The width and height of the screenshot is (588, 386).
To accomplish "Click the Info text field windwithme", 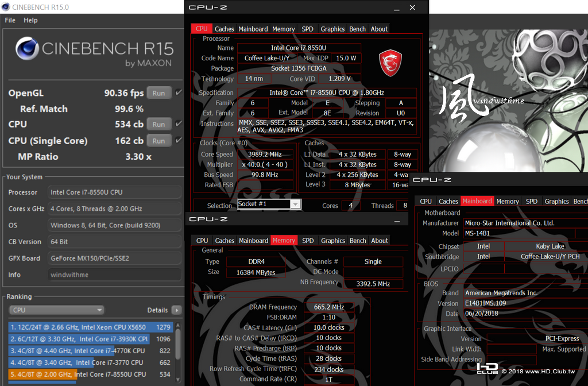I will click(x=114, y=275).
